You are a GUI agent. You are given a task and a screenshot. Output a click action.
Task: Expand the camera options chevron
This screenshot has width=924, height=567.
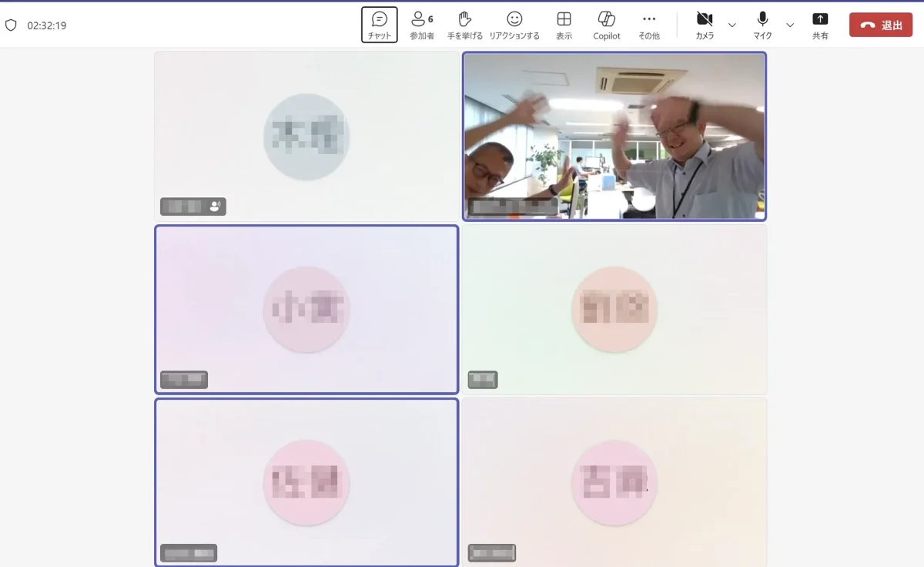(731, 25)
